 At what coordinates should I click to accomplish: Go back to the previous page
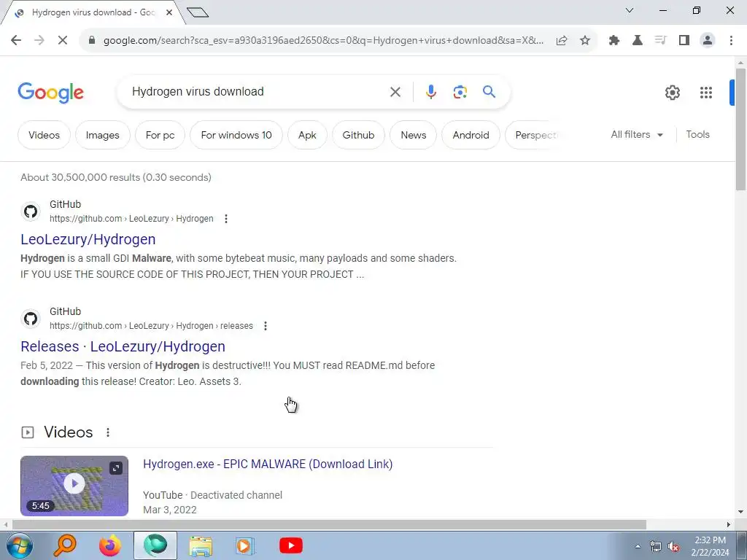16,41
